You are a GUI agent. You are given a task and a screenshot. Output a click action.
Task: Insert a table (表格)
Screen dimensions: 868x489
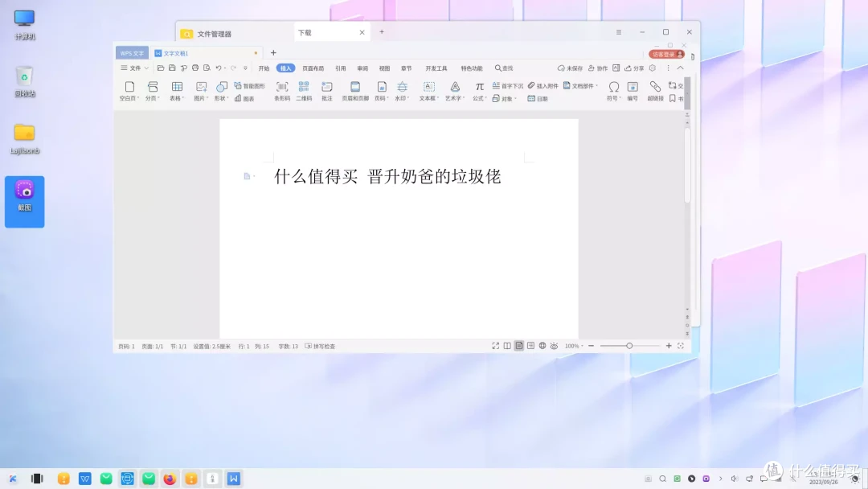coord(177,91)
